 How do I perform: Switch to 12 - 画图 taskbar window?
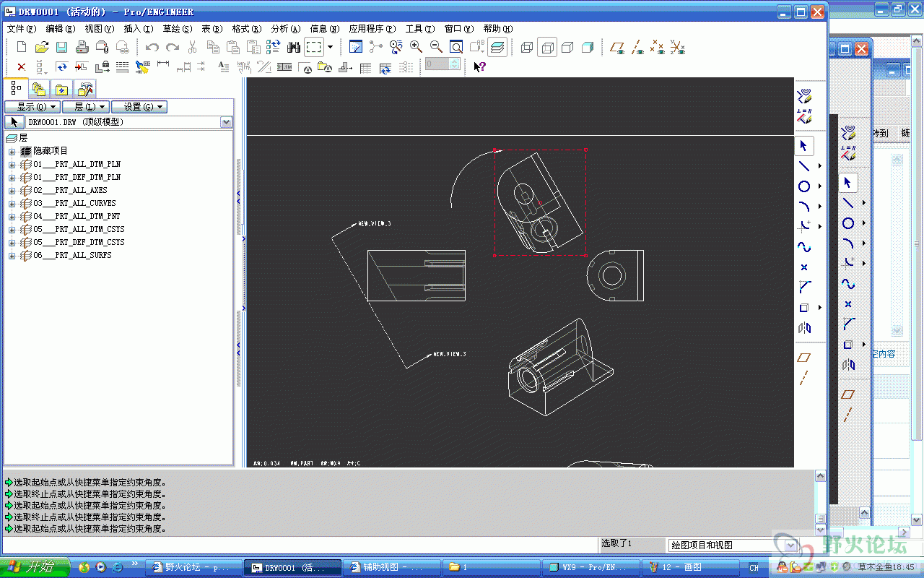point(690,567)
